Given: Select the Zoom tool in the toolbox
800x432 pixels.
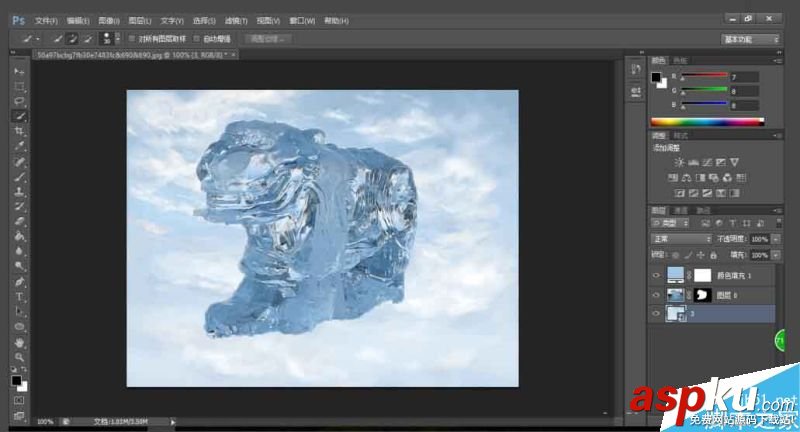Looking at the screenshot, I should pos(19,357).
